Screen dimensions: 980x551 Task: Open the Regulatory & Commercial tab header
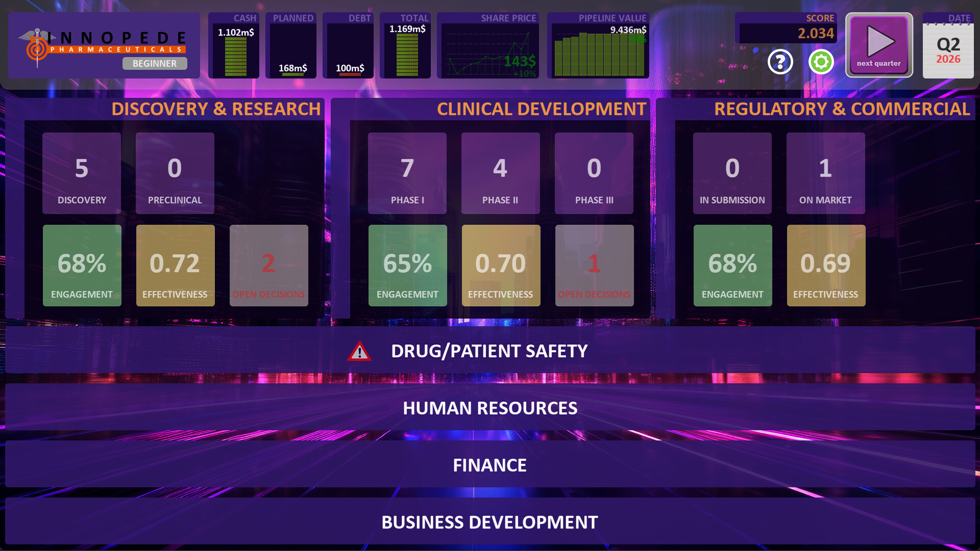(x=842, y=109)
